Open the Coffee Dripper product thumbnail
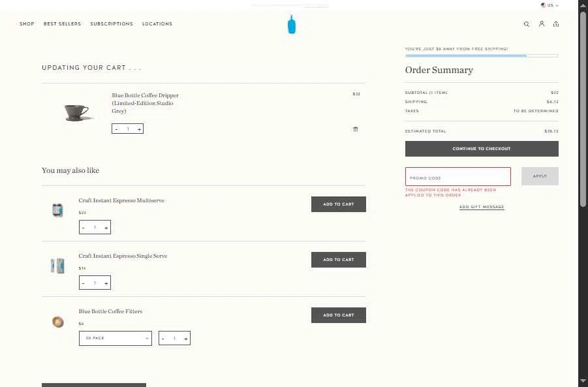 78,112
